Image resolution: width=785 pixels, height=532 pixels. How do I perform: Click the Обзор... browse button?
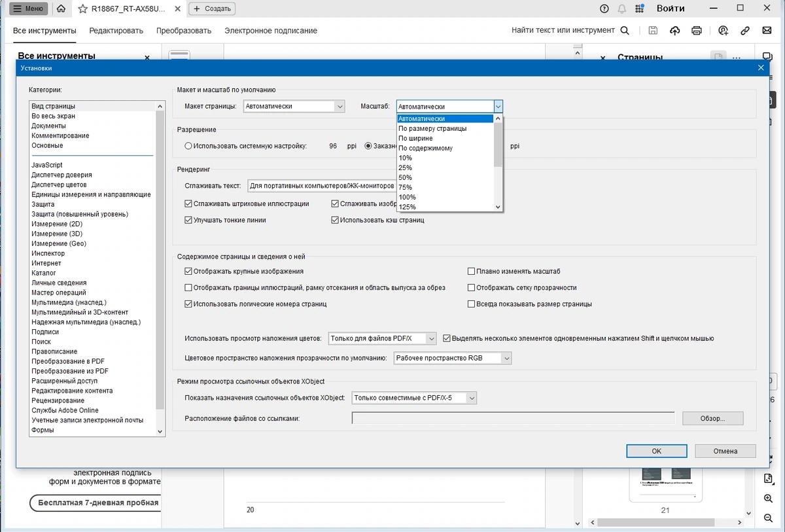click(713, 418)
